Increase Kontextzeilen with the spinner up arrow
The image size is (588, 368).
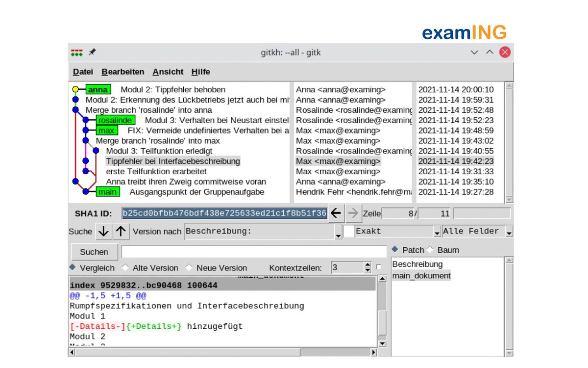(x=368, y=265)
